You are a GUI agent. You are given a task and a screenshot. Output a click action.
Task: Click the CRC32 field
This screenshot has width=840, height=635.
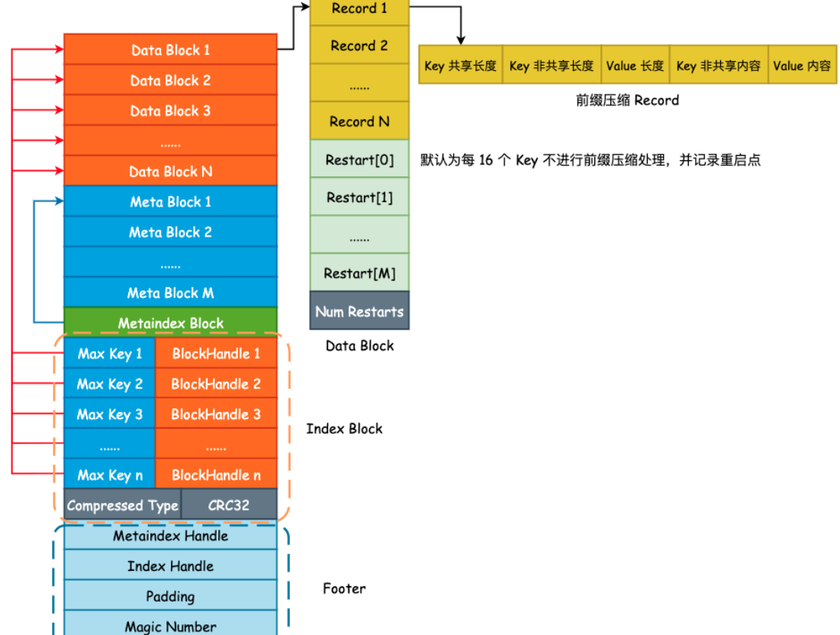pos(228,504)
